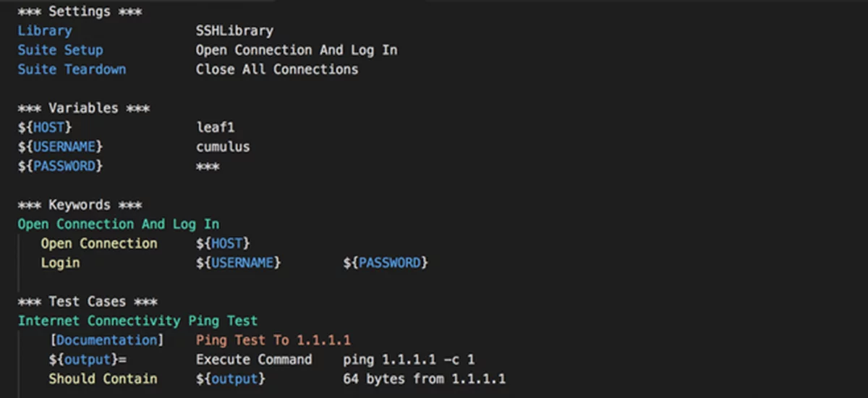Place cursor on the SSHLibrary value
The image size is (868, 398).
[x=234, y=31]
